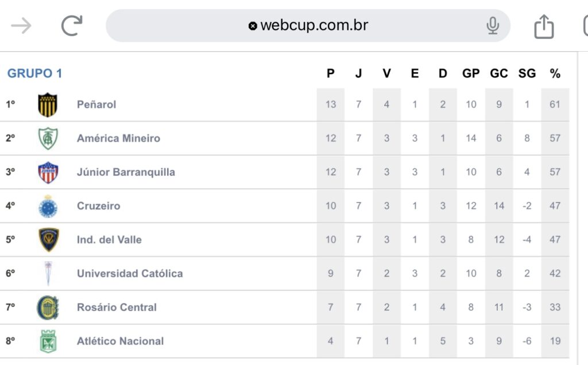Image resolution: width=588 pixels, height=365 pixels.
Task: Select the GRUPO 1 heading
Action: pos(34,73)
